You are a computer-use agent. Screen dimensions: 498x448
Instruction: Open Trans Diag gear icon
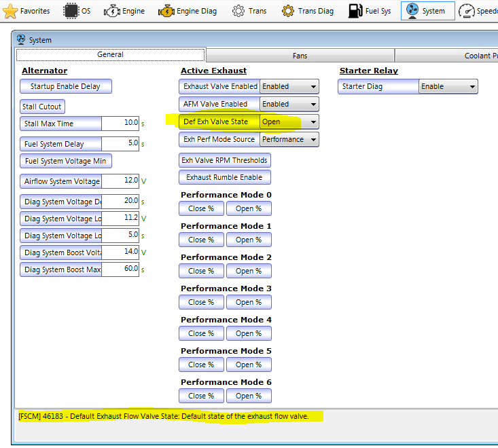(x=288, y=11)
